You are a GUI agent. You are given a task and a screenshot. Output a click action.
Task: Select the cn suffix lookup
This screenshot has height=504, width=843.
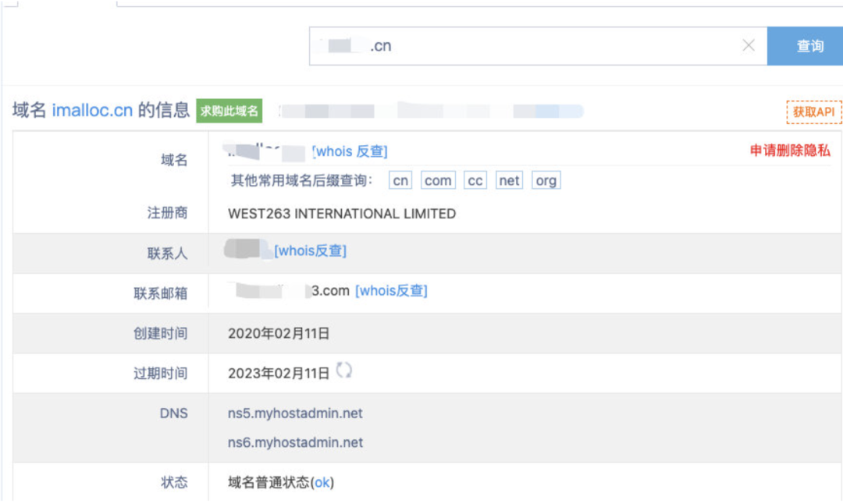pos(400,180)
